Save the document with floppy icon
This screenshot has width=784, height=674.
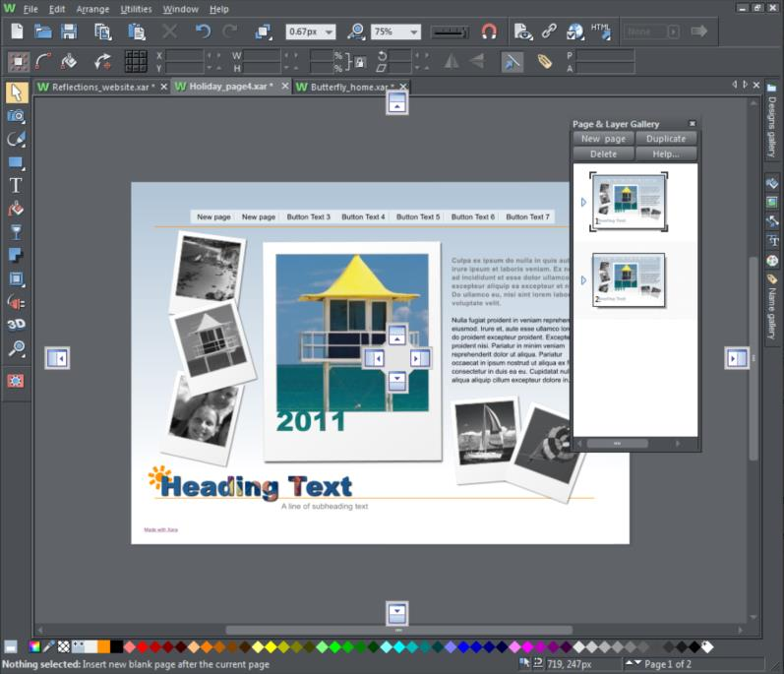click(69, 31)
